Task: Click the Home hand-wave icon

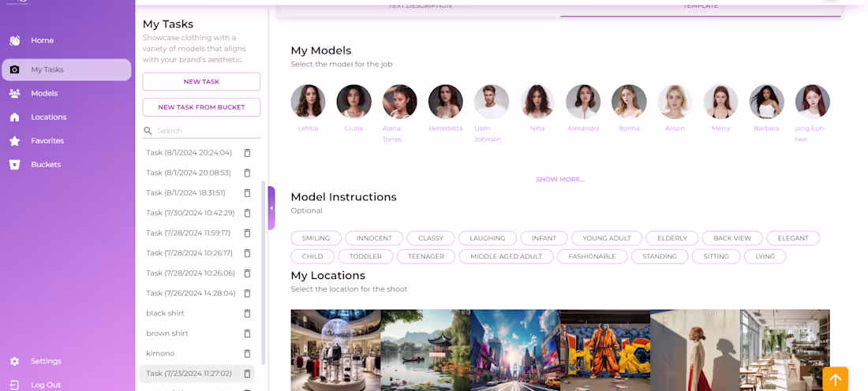Action: (15, 40)
